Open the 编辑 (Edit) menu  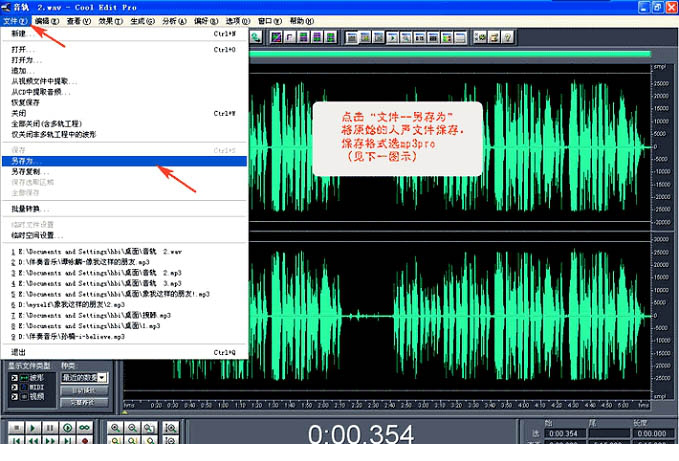click(47, 21)
